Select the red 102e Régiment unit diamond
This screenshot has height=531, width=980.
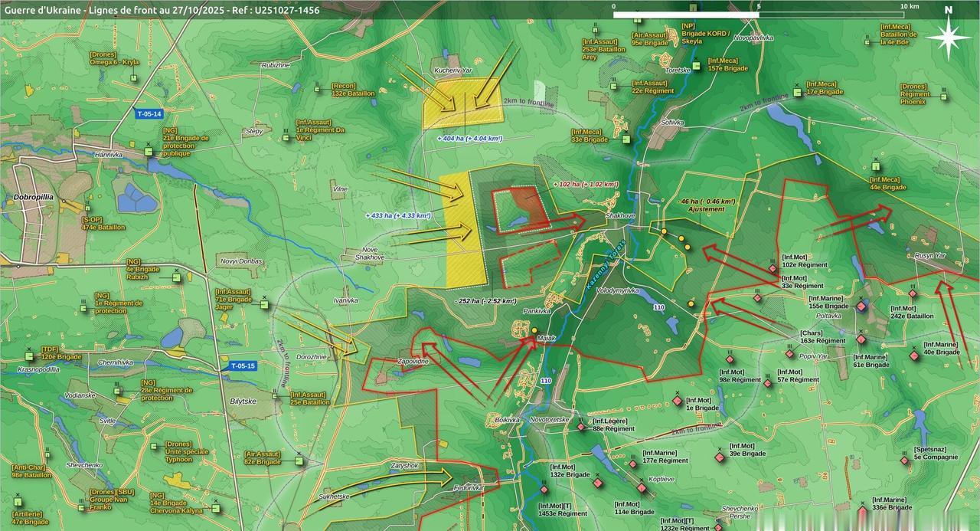click(773, 269)
